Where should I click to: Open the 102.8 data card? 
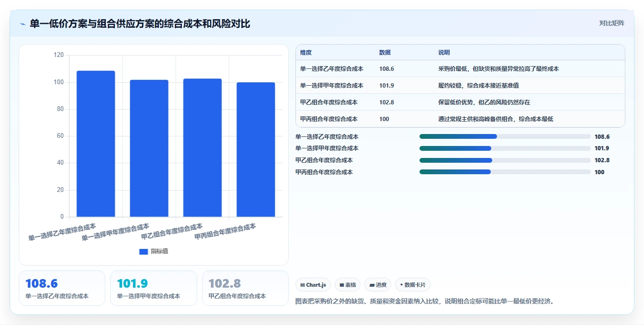tap(245, 288)
